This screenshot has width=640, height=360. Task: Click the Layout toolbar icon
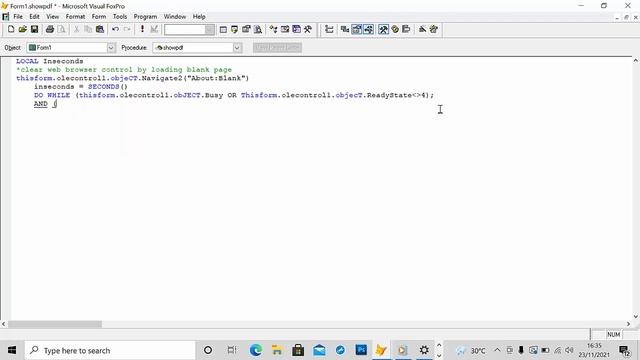[406, 29]
